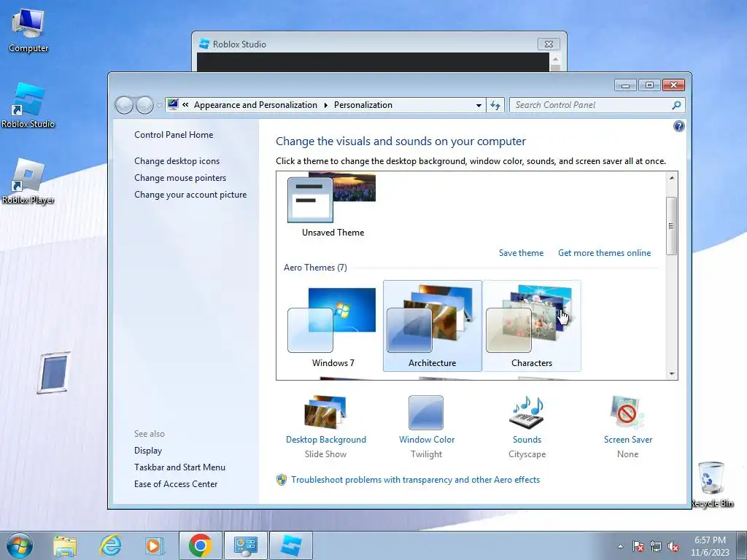The image size is (747, 560).
Task: Open Taskbar and Start Menu link
Action: pyautogui.click(x=179, y=467)
